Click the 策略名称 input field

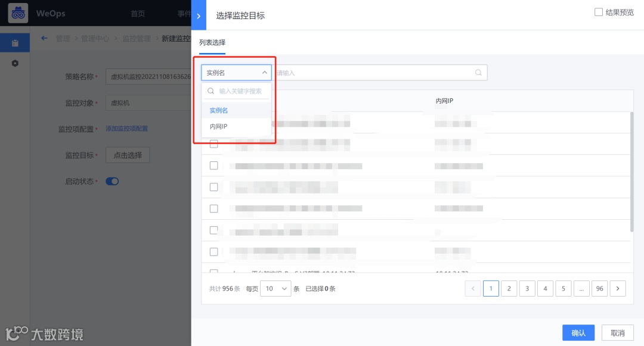[x=148, y=77]
